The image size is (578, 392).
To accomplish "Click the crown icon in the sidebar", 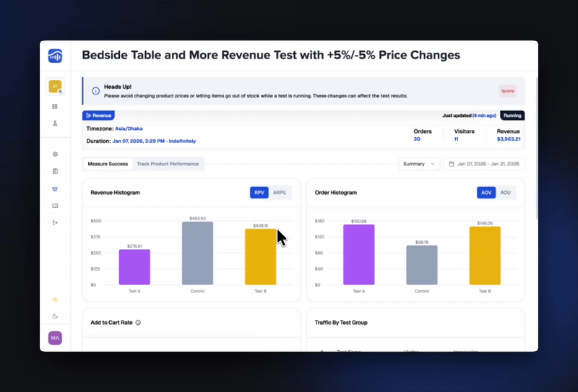I will pos(55,188).
